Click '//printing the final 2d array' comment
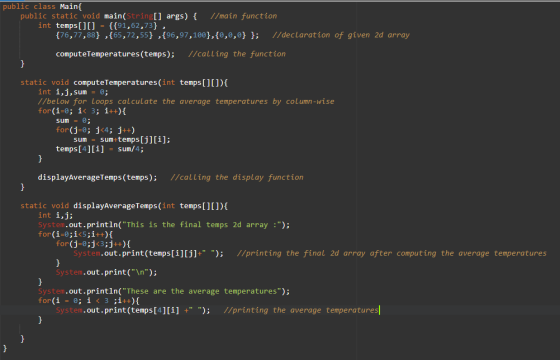This screenshot has width=560, height=360. point(392,254)
